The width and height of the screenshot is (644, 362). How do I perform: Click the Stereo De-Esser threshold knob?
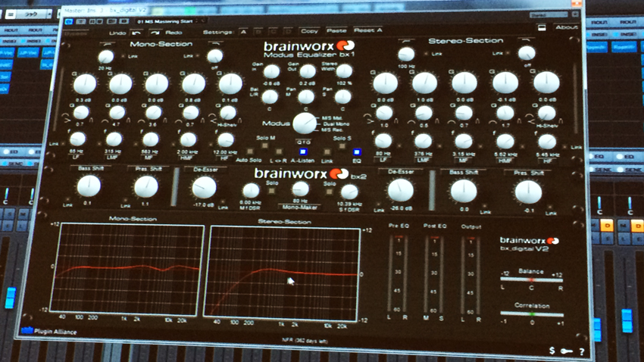point(401,190)
